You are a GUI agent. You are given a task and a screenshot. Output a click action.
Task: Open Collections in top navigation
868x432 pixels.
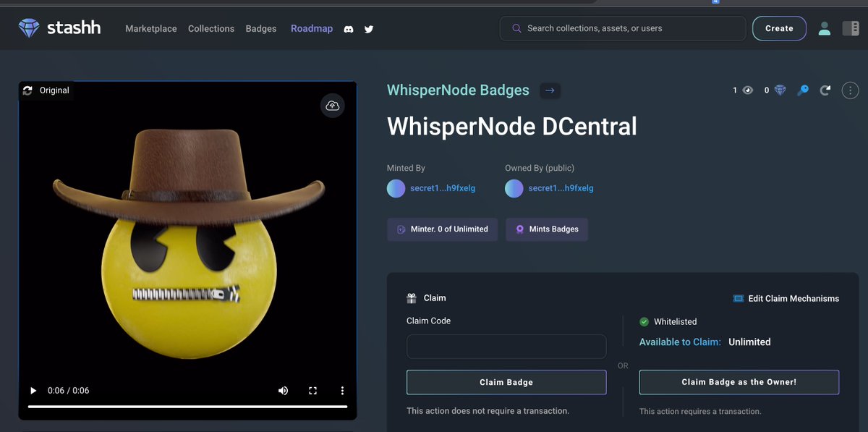[x=211, y=29]
